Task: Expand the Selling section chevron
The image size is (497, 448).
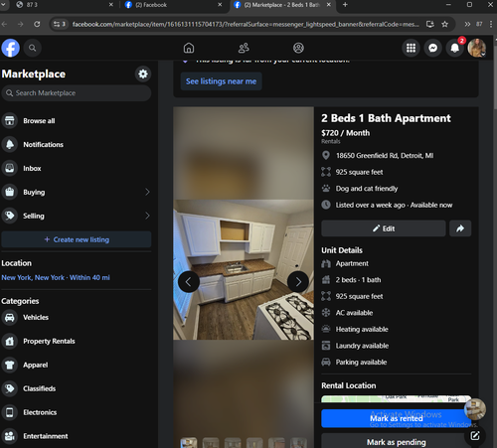Action: (147, 216)
